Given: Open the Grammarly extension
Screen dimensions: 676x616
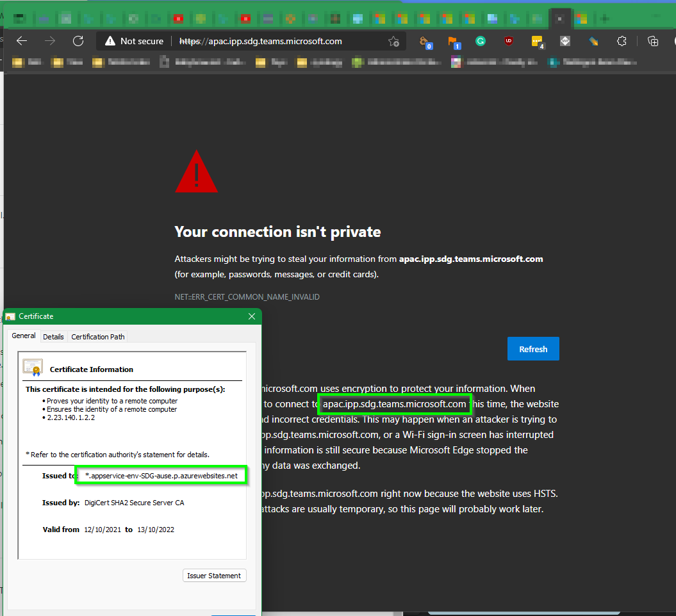Looking at the screenshot, I should click(481, 41).
